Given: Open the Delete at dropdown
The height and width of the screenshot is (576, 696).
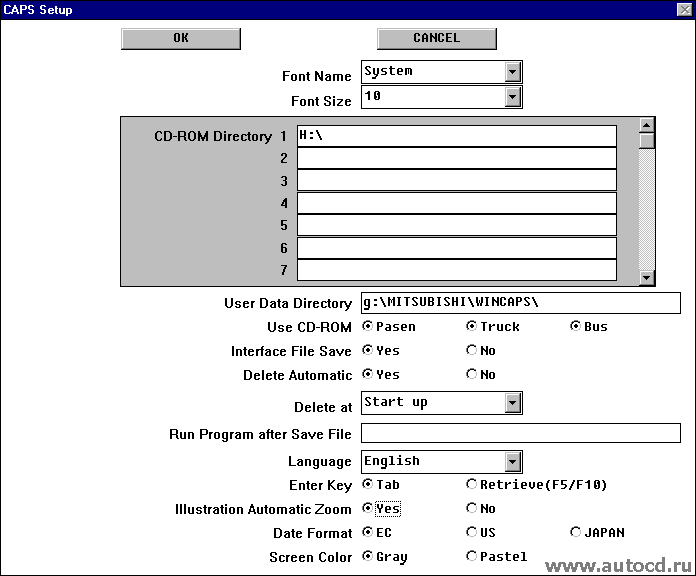Looking at the screenshot, I should pyautogui.click(x=512, y=403).
